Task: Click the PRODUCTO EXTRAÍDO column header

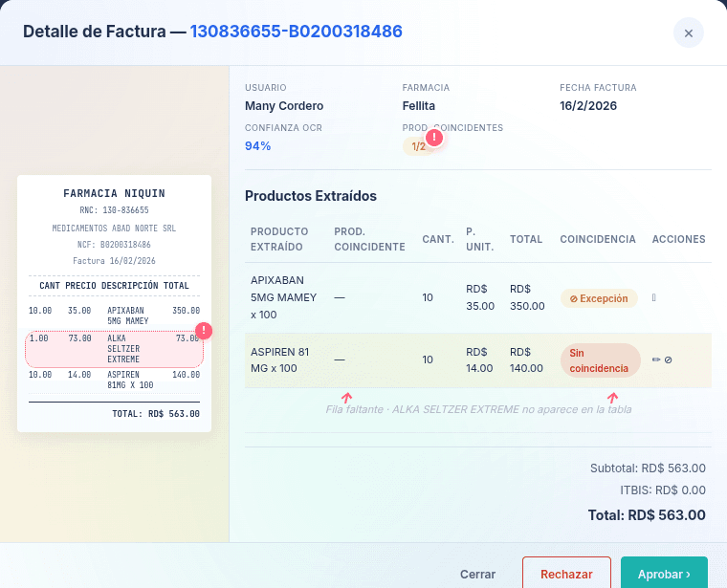Action: click(279, 239)
